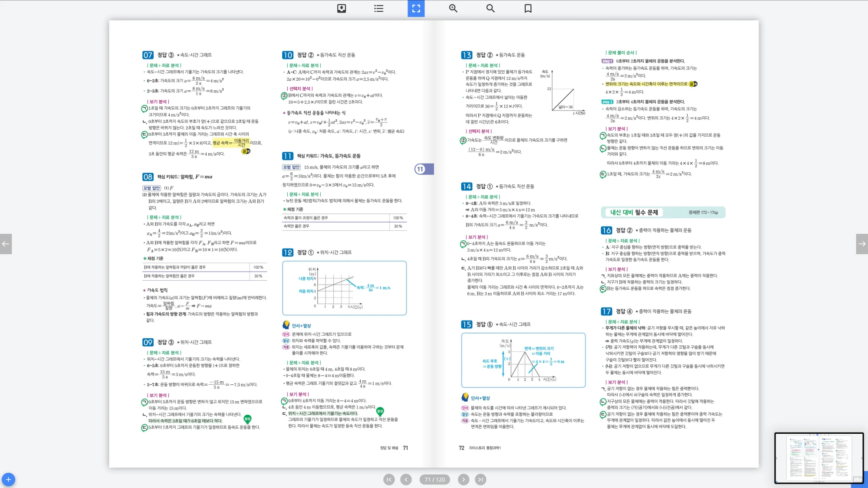Click the right edge page-forward arrow
Screen dimensions: 868x488
862,244
